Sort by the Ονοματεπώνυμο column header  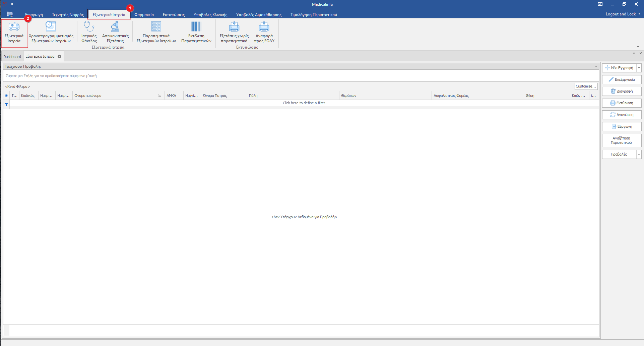point(114,96)
